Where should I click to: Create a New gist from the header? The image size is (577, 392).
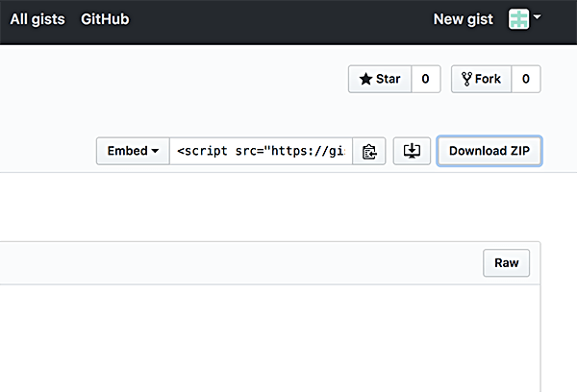pyautogui.click(x=464, y=19)
